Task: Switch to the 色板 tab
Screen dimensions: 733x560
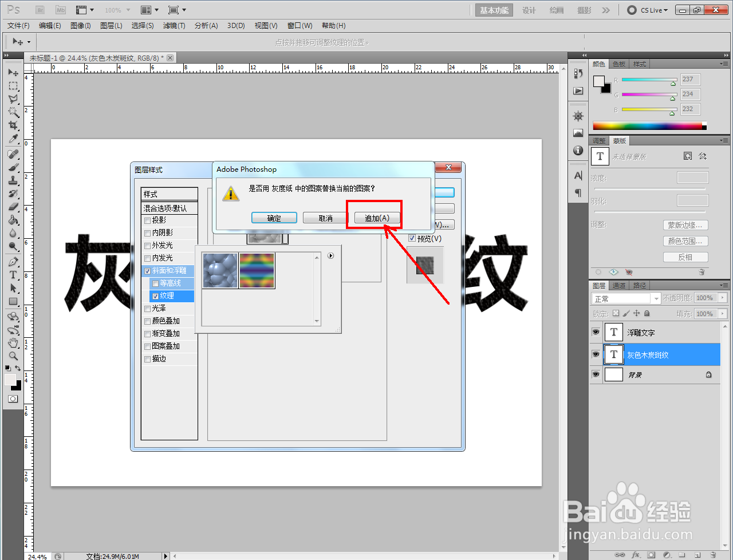Action: point(619,64)
